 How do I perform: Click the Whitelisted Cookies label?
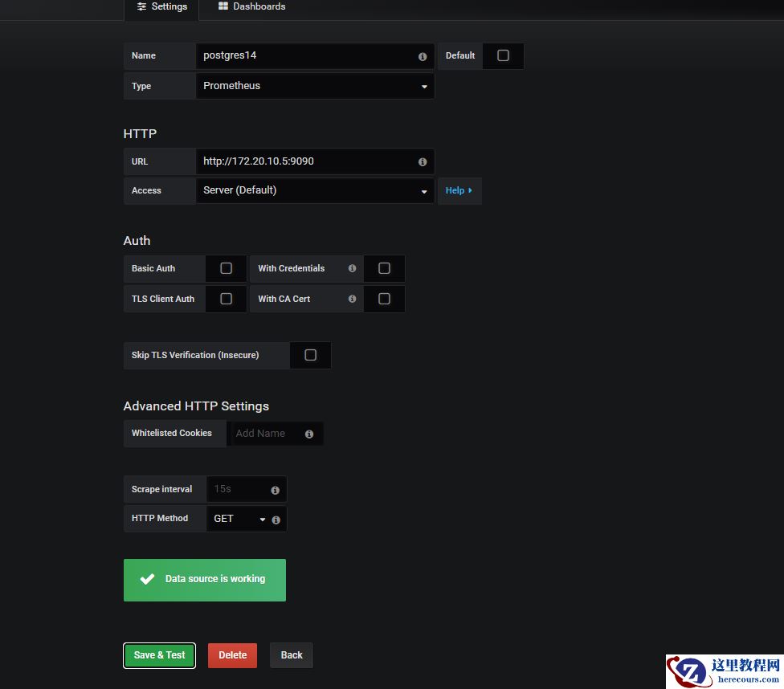[172, 433]
